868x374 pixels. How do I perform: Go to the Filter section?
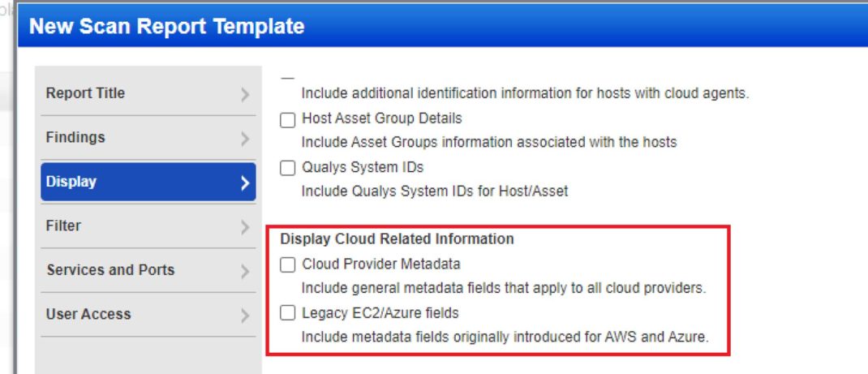coord(148,226)
